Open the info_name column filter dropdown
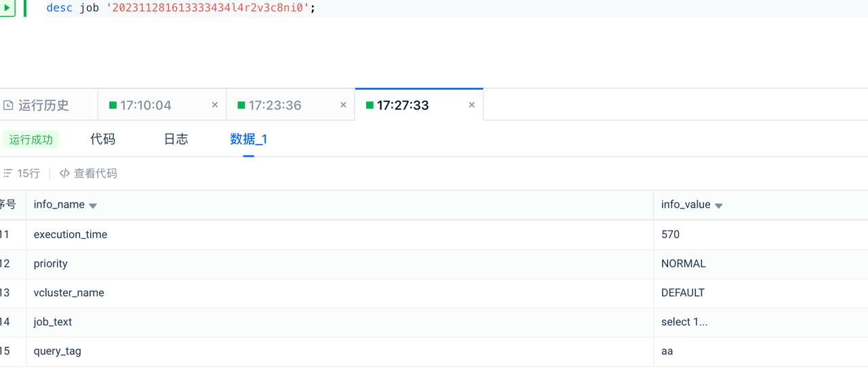The height and width of the screenshot is (376, 868). coord(93,206)
